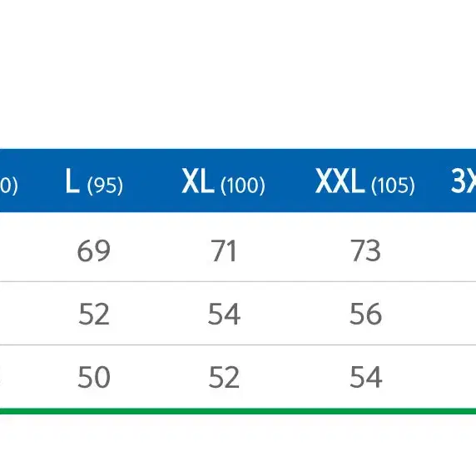Click the green line beneath the table
Viewport: 476px width, 476px height.
pyautogui.click(x=238, y=411)
